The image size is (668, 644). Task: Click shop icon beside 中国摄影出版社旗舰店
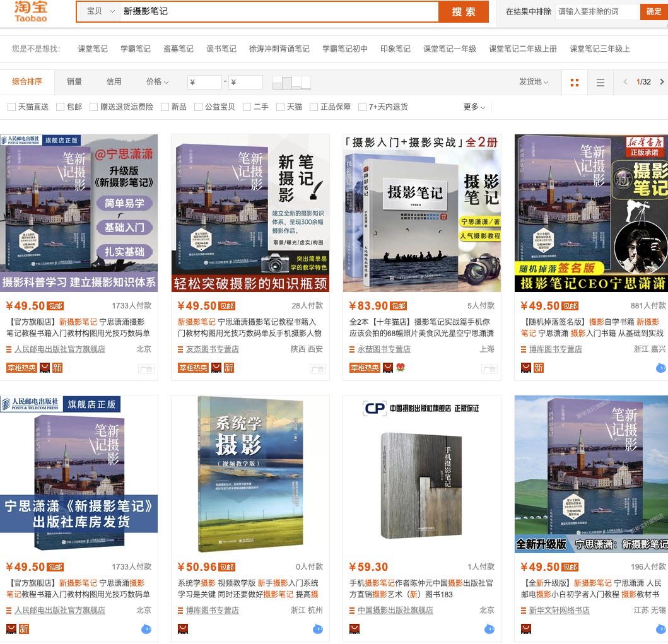pos(352,611)
